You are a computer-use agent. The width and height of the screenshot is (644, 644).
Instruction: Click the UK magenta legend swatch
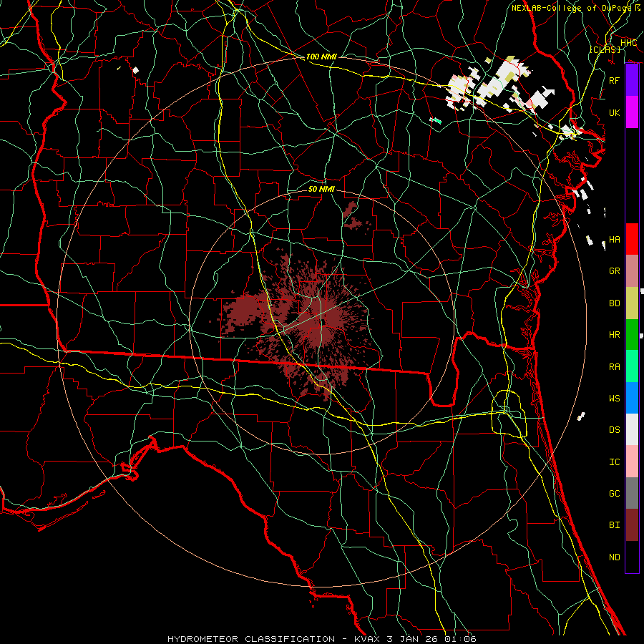click(632, 112)
